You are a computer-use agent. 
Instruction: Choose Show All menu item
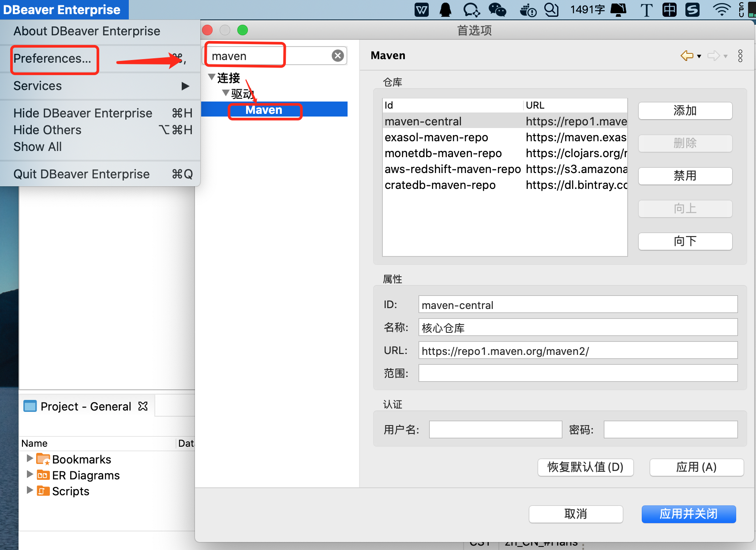click(x=101, y=147)
